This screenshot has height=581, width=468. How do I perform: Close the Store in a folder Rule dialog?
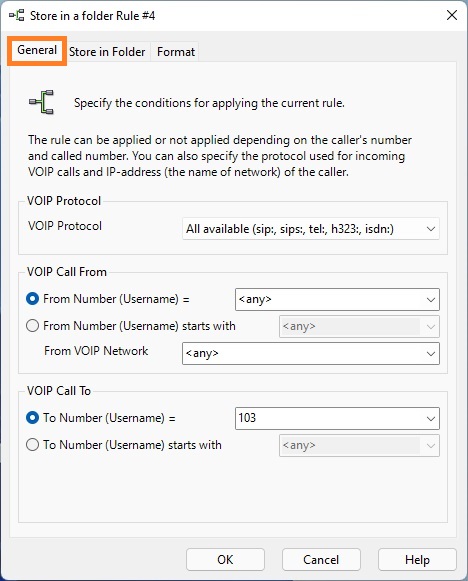click(x=452, y=15)
